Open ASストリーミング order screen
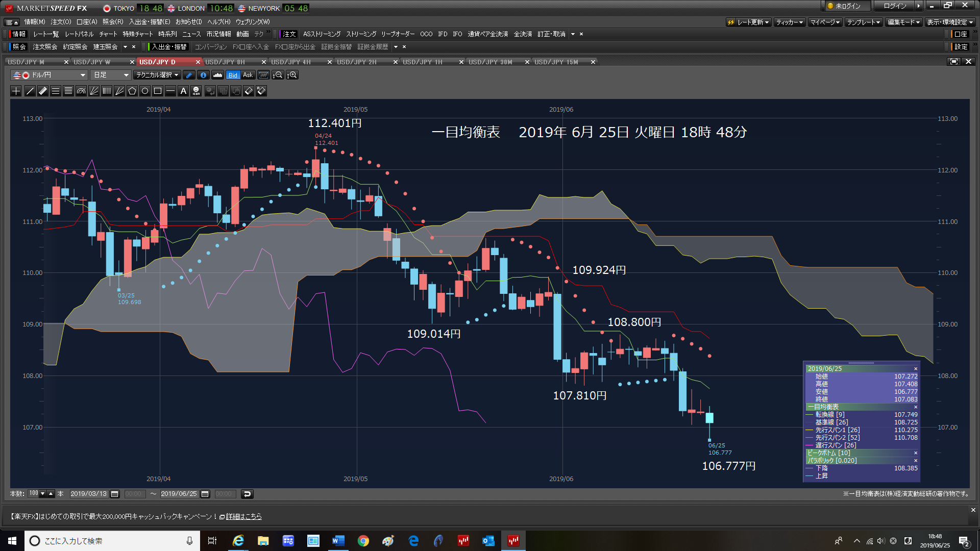 pos(322,34)
